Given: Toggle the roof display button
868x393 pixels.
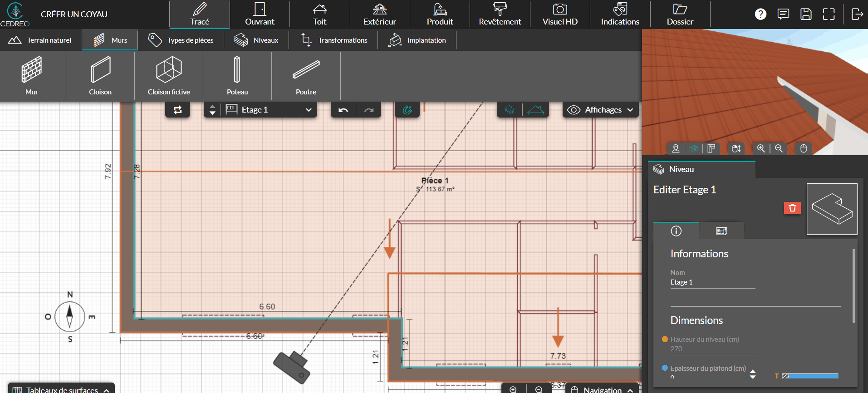Looking at the screenshot, I should tap(536, 110).
